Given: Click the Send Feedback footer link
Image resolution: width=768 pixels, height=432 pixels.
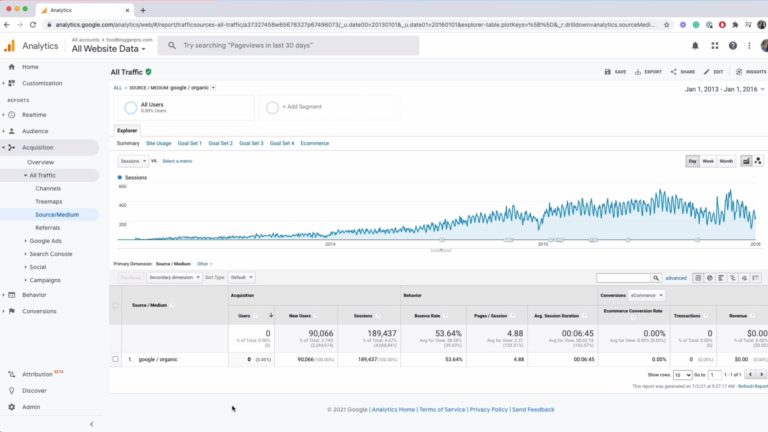Looking at the screenshot, I should pyautogui.click(x=533, y=409).
